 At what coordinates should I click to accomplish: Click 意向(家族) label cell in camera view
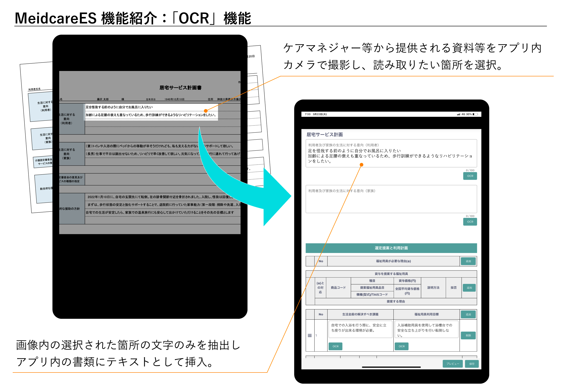point(72,154)
